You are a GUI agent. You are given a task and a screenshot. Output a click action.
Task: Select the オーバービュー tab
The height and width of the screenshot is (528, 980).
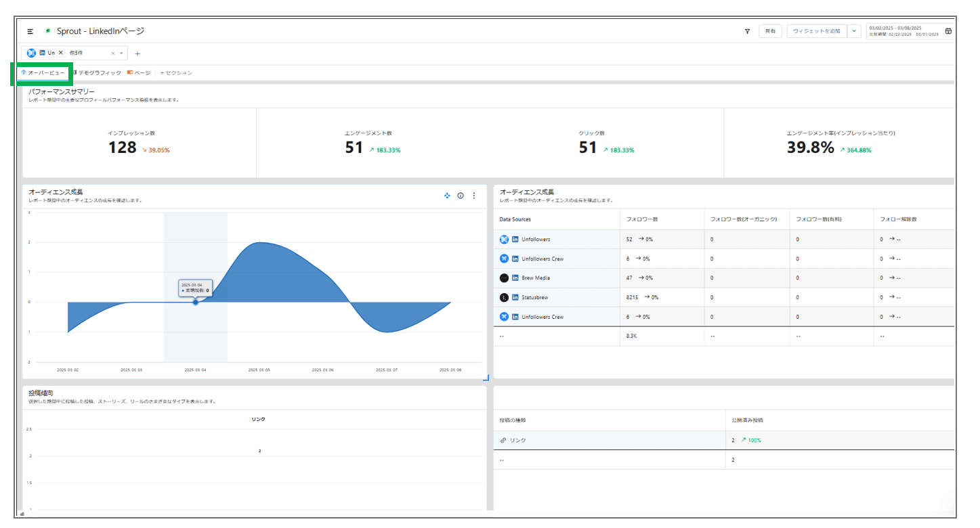coord(43,72)
